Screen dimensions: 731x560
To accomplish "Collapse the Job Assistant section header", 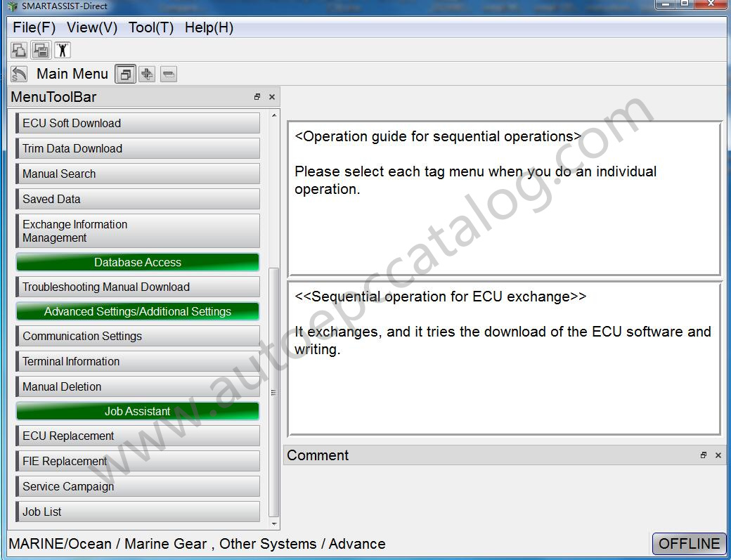I will click(138, 411).
